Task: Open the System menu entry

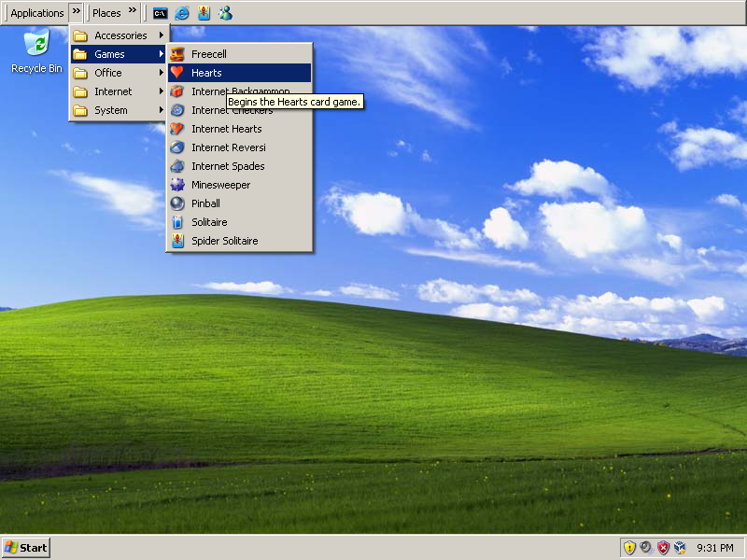Action: pos(119,110)
